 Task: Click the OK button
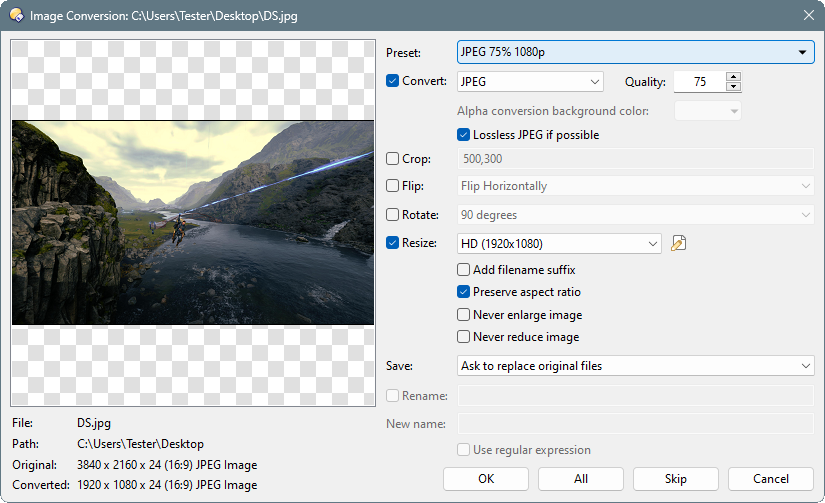[486, 479]
